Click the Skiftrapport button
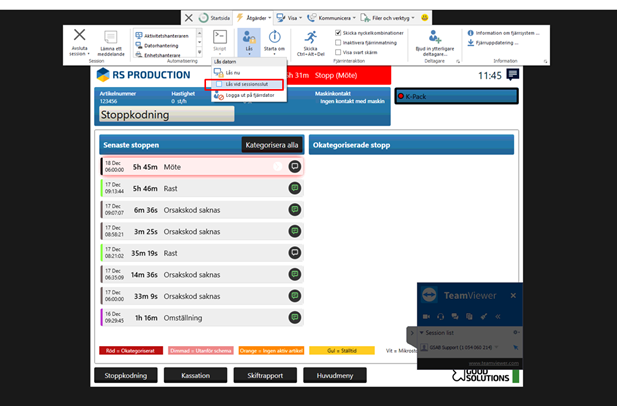This screenshot has width=617, height=406. click(x=264, y=376)
